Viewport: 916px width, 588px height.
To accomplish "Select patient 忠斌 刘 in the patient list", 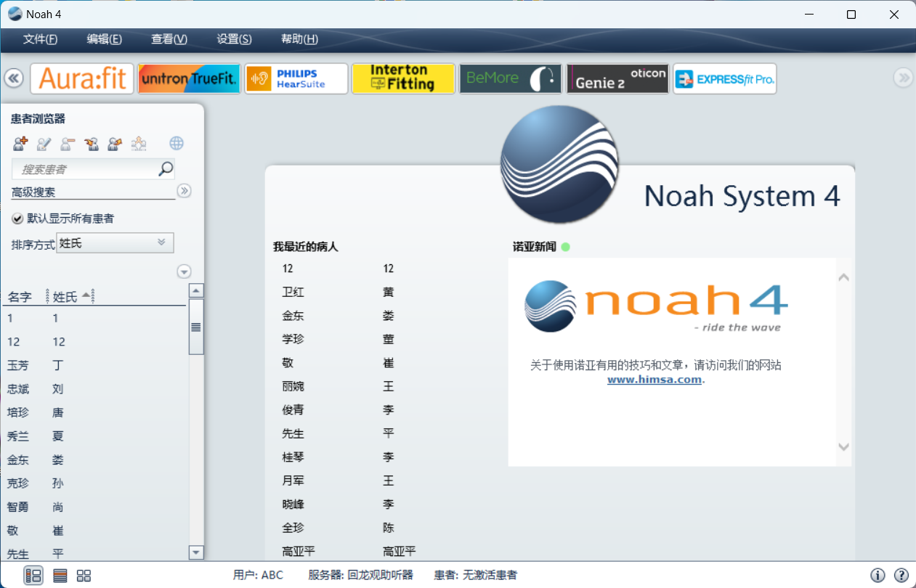I will [94, 389].
